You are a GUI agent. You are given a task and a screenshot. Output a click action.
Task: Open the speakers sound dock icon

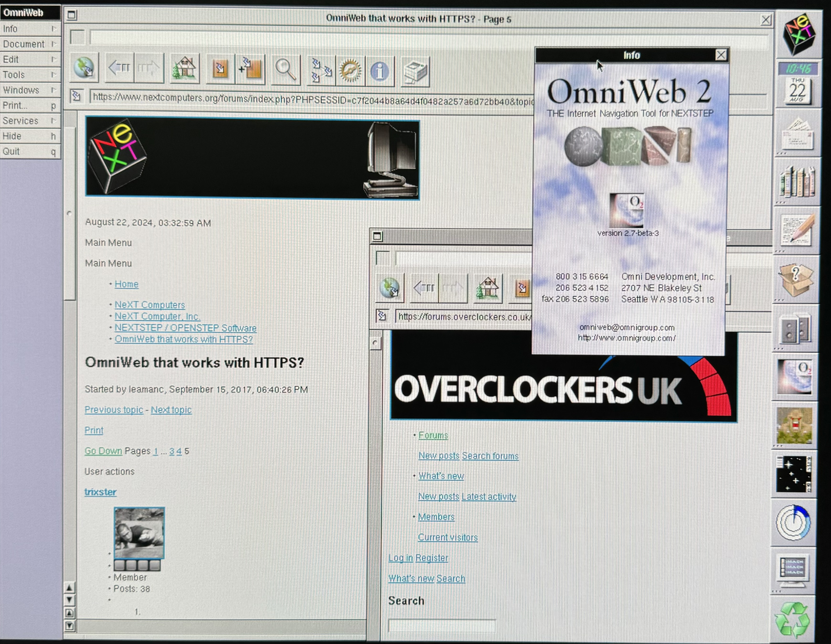pos(795,328)
